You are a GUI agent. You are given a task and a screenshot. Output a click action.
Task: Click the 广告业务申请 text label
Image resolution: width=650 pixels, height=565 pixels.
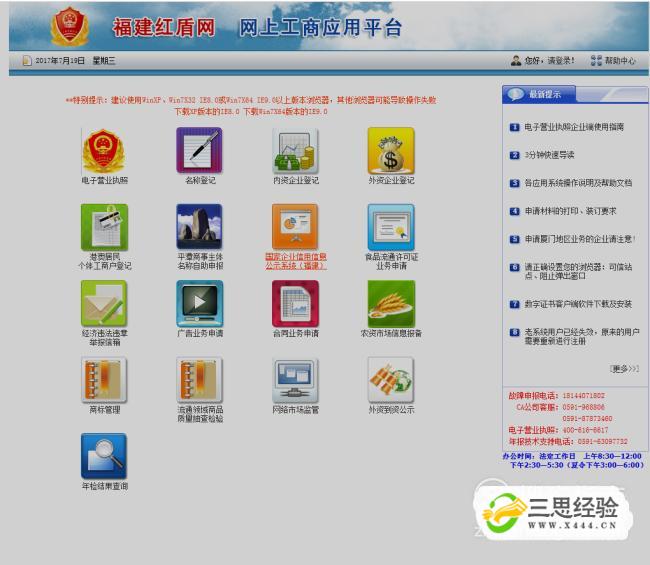click(x=200, y=333)
